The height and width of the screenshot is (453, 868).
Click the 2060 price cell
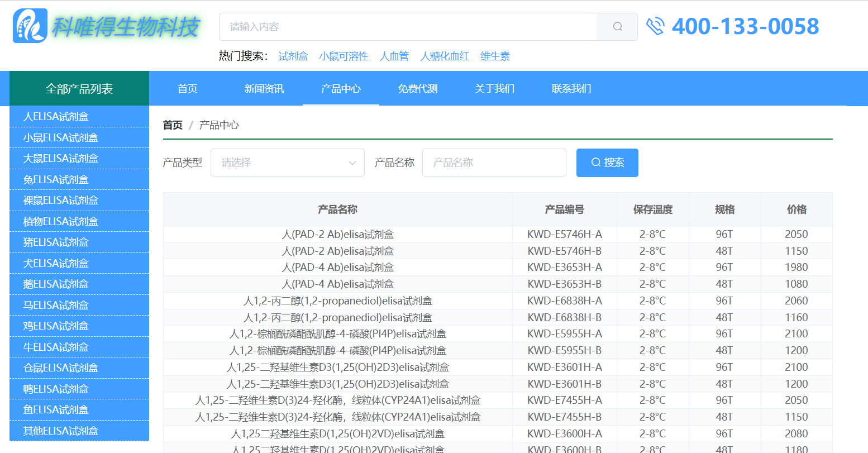pos(797,301)
